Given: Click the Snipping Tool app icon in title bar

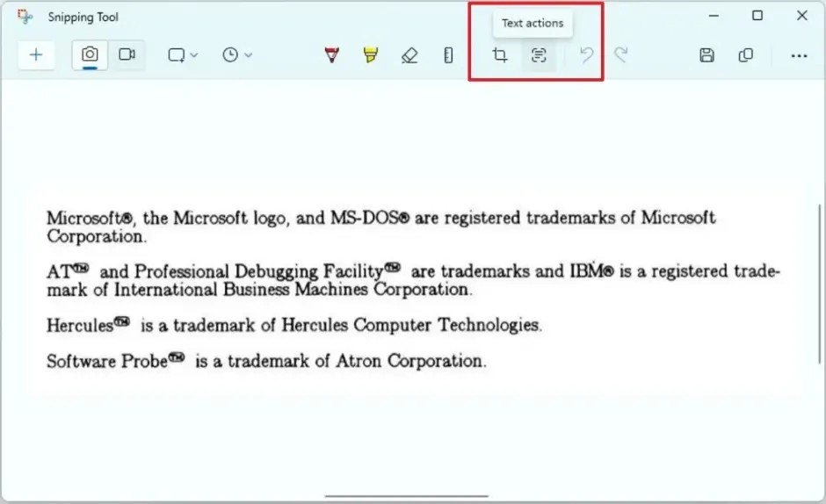Looking at the screenshot, I should pos(25,17).
